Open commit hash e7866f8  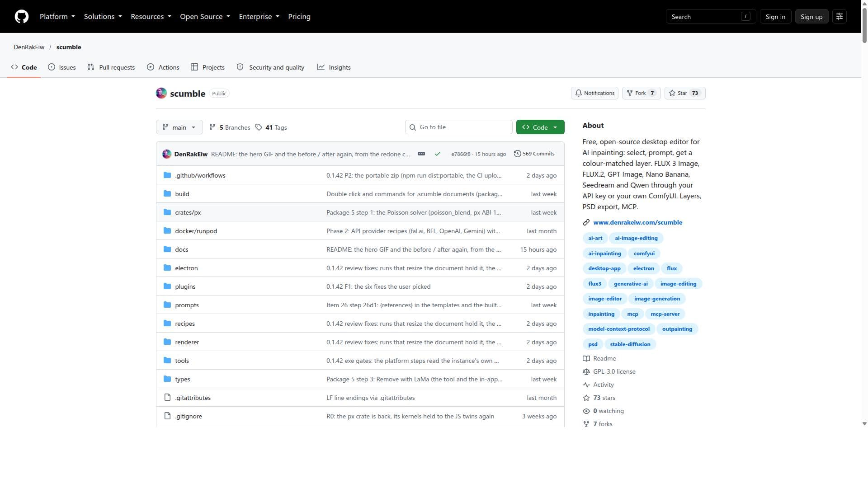(x=461, y=154)
